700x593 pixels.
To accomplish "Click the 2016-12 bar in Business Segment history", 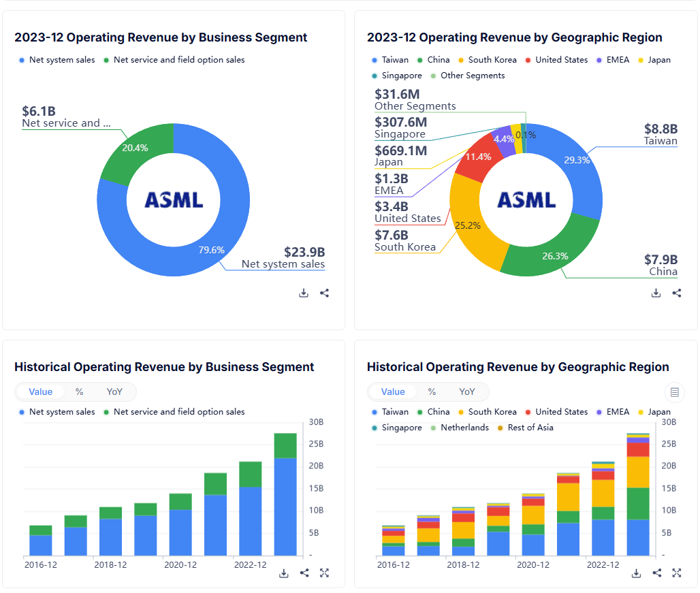I will click(x=41, y=541).
